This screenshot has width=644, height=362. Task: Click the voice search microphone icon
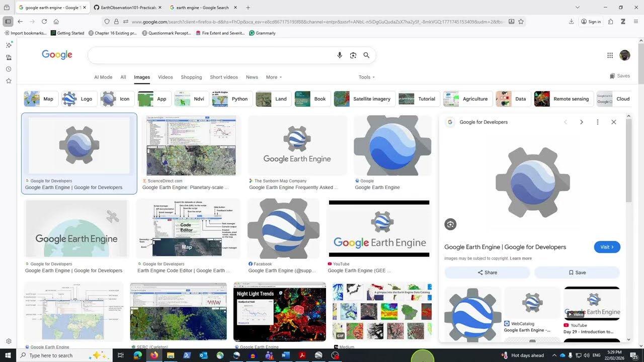point(340,55)
